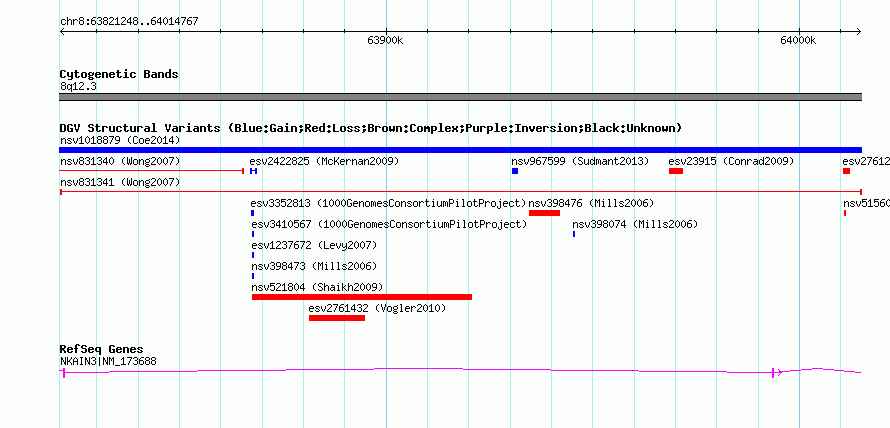Click the red loss bar under esv23915

click(x=675, y=171)
